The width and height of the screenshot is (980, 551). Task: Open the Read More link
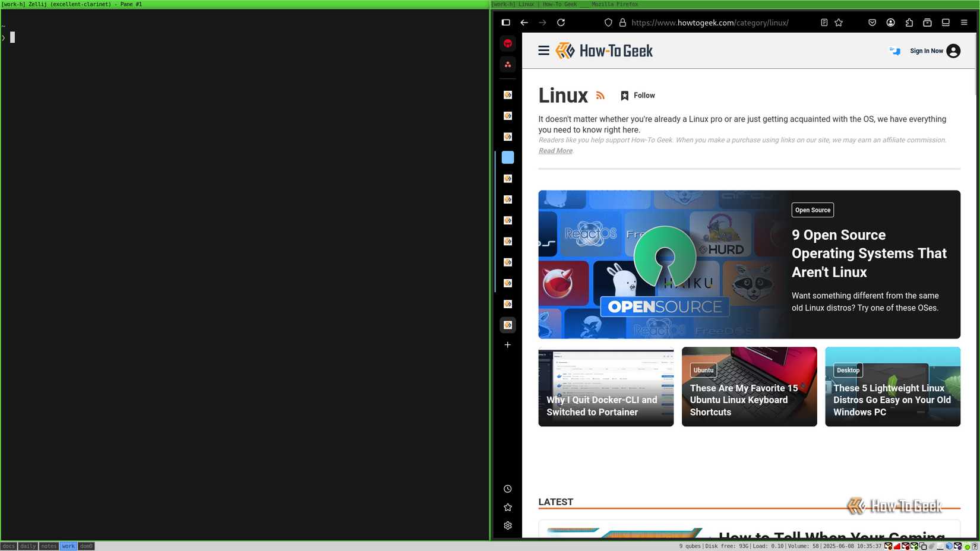(x=555, y=151)
